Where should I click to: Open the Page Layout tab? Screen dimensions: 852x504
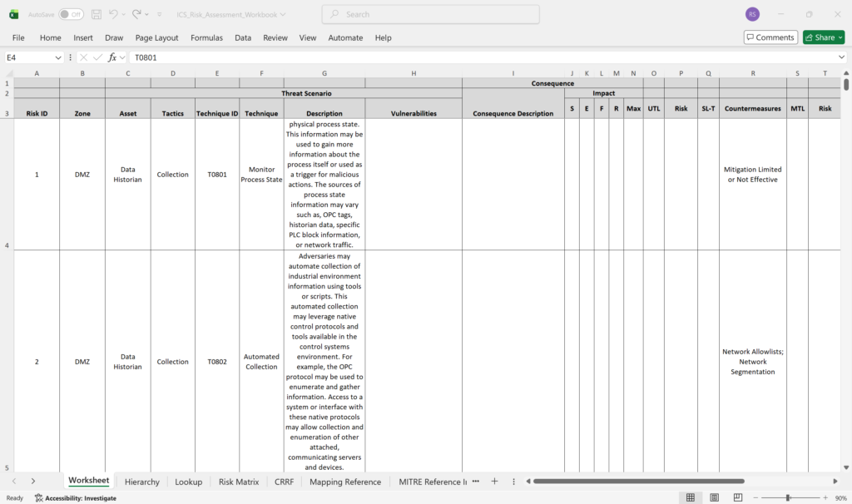(156, 37)
